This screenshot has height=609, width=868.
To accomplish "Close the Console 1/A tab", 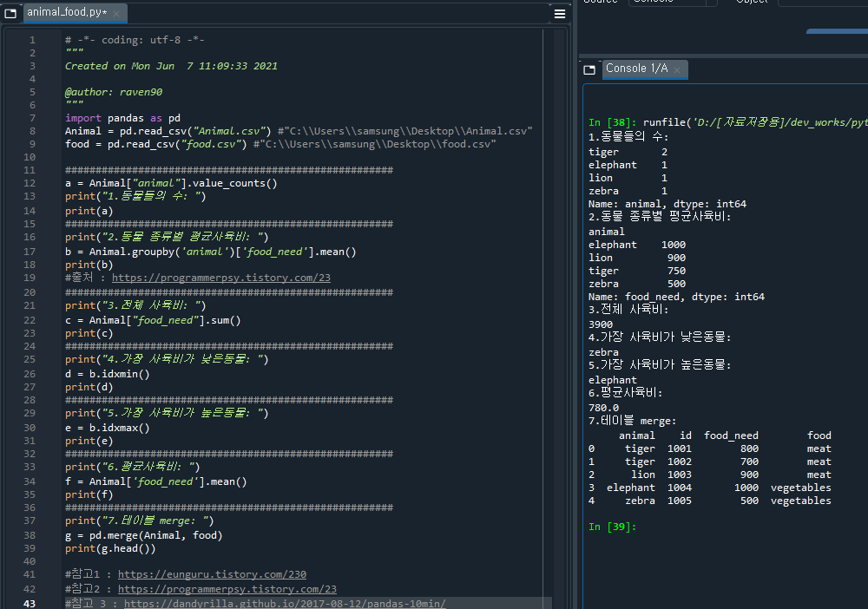I will [678, 69].
